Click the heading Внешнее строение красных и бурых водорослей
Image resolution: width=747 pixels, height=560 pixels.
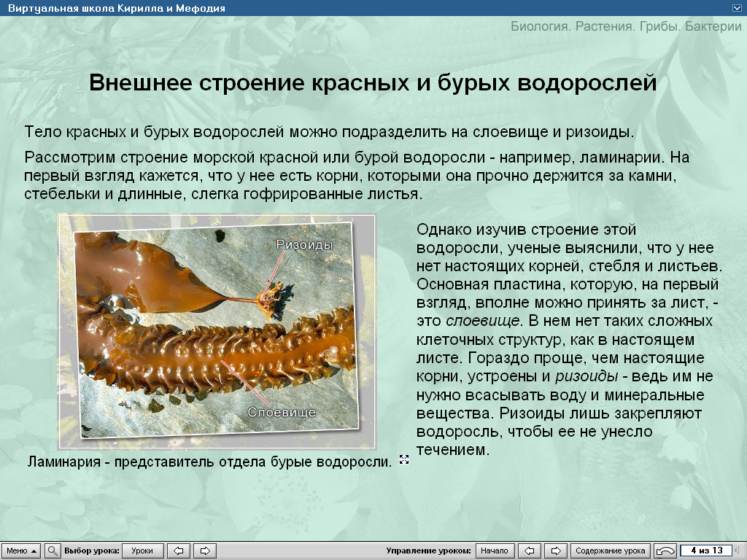coord(373,82)
